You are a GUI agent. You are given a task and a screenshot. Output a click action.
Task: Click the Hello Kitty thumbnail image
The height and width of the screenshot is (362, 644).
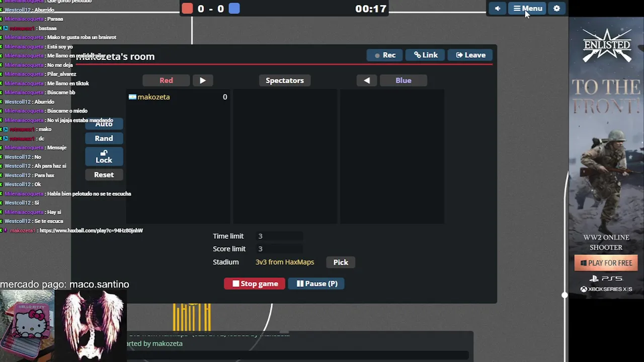pos(27,326)
